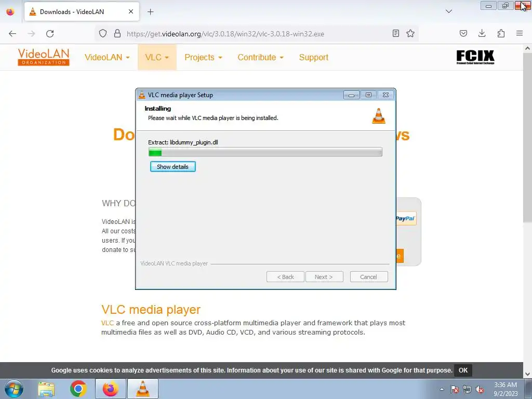Open Windows Explorer from the taskbar
This screenshot has height=399, width=532.
46,389
